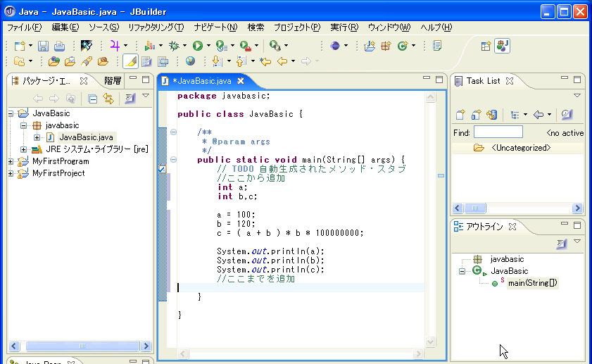Click the Find input field in Task List
The height and width of the screenshot is (364, 592).
[x=498, y=132]
